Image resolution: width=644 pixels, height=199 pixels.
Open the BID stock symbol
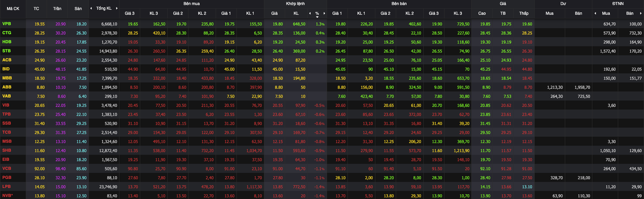6,69
